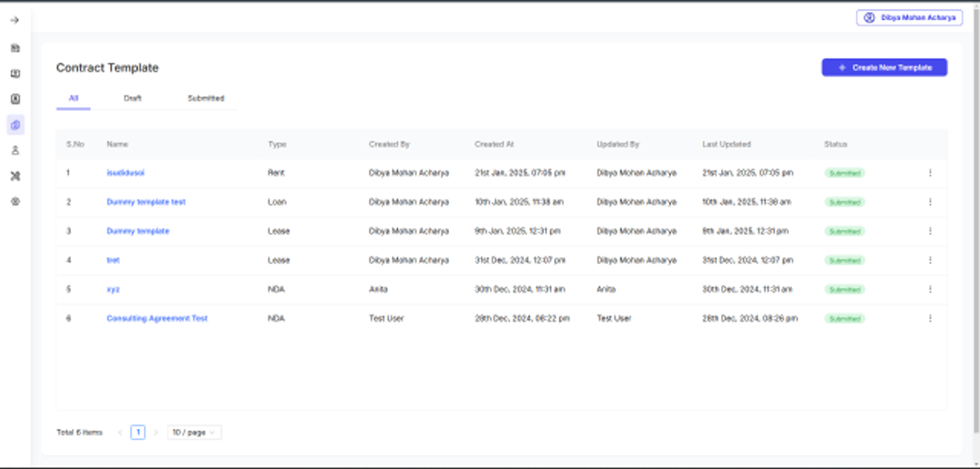Open the 10 / page size dropdown

tap(194, 432)
